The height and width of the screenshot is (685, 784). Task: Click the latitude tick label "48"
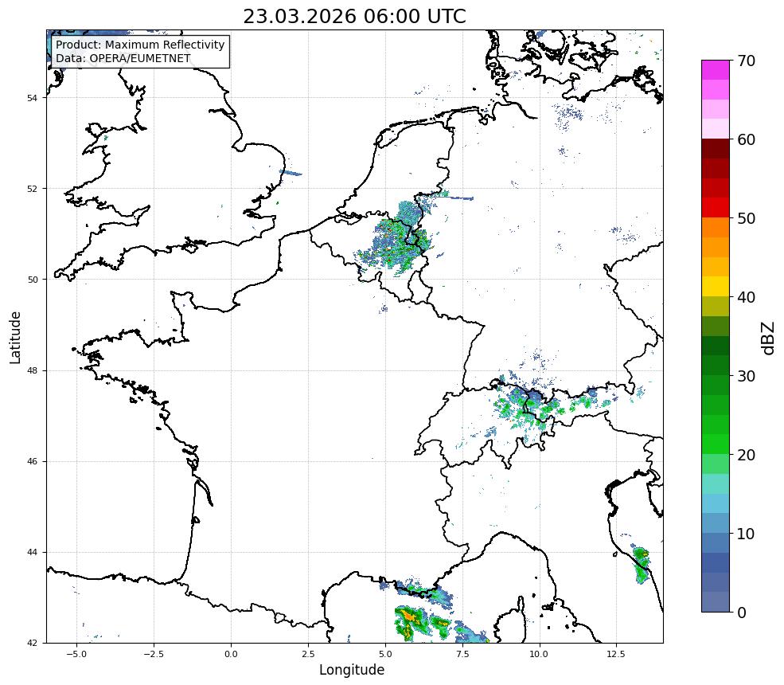pyautogui.click(x=32, y=370)
